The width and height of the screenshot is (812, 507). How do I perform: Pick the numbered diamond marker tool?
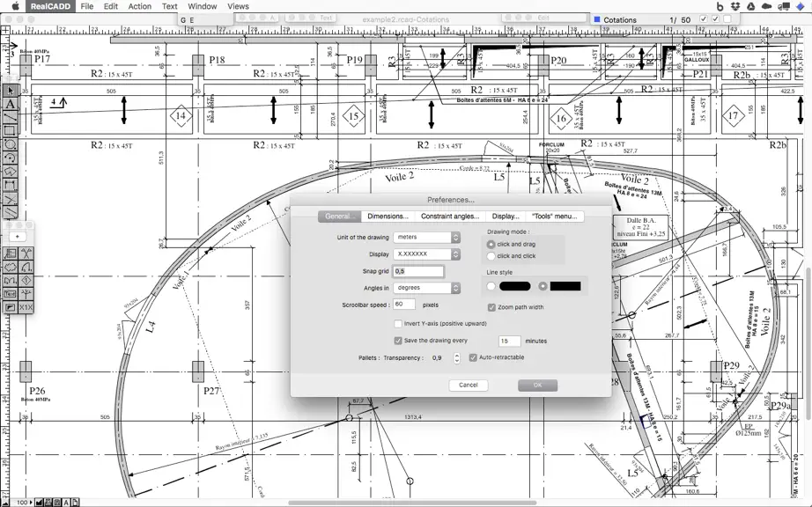(26, 281)
